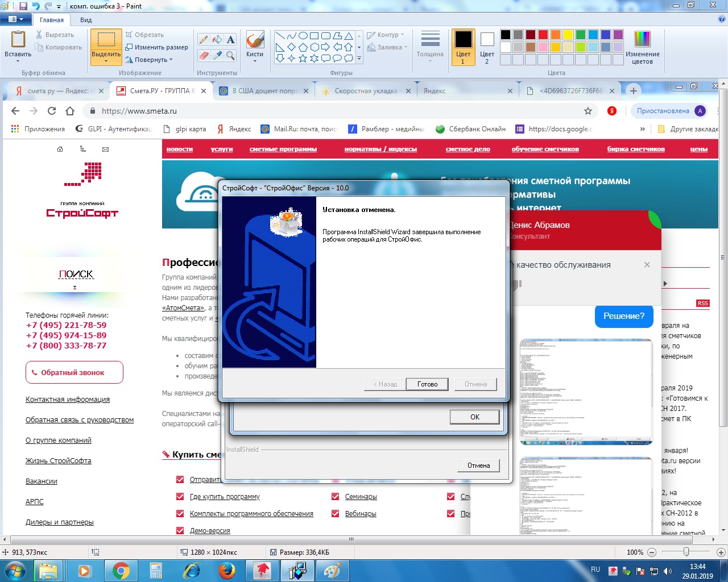Expand the bookmarks overflow chevron
Screen dimensions: 728x582
[x=643, y=129]
